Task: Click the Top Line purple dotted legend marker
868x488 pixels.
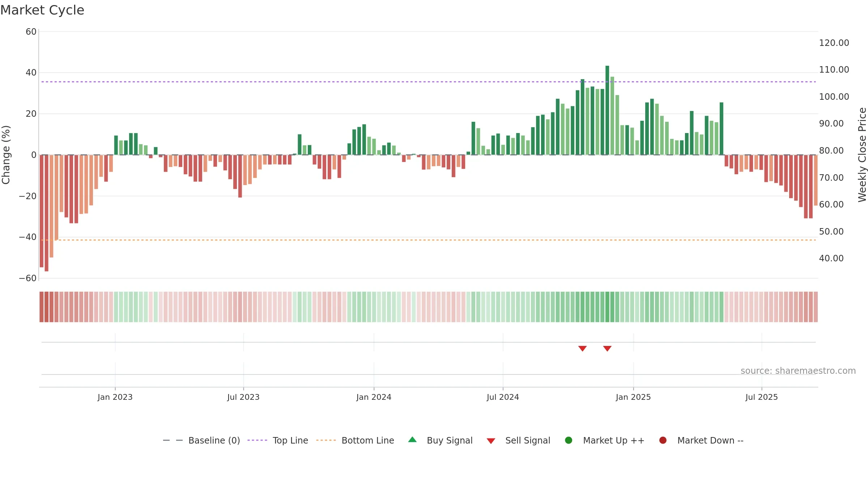Action: 257,440
